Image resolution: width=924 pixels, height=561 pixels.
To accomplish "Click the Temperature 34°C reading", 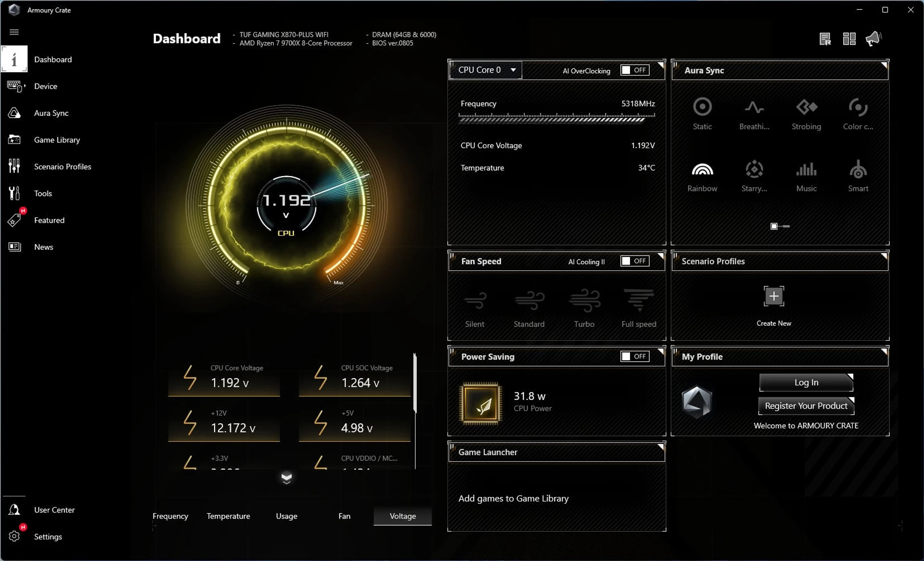I will tap(557, 168).
